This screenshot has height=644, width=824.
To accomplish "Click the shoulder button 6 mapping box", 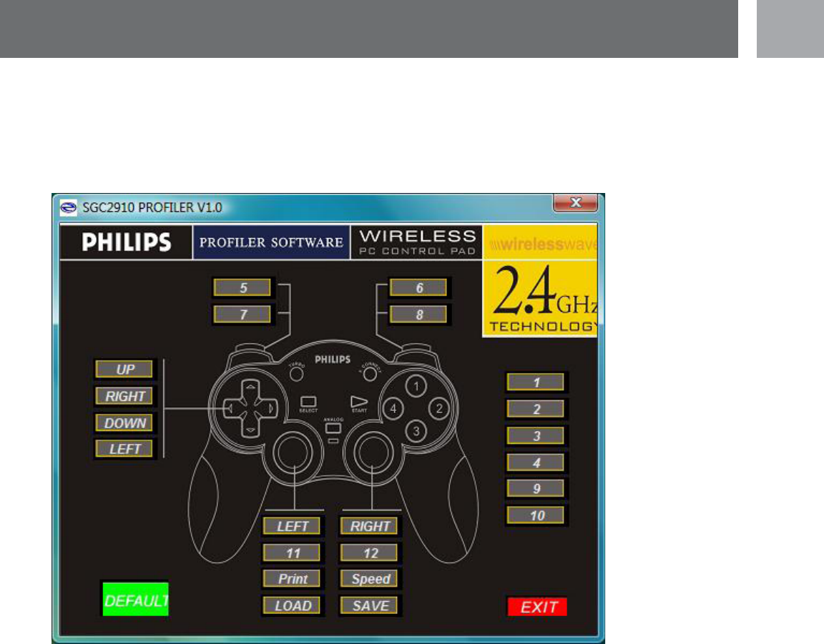I will coord(418,288).
